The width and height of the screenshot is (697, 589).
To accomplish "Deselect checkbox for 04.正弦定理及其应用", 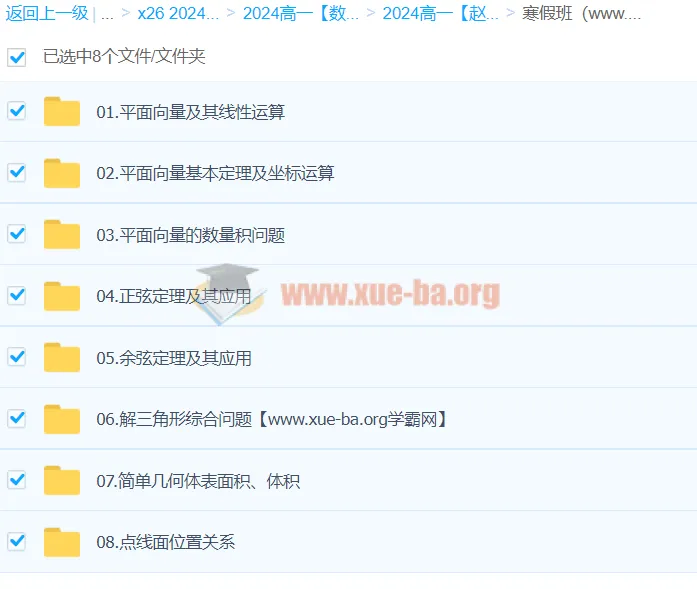I will click(16, 296).
